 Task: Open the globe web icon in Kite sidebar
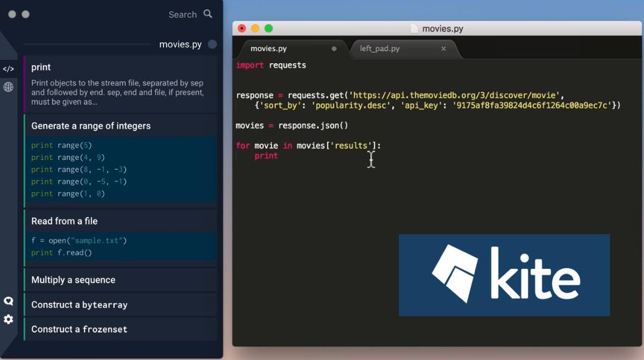9,87
